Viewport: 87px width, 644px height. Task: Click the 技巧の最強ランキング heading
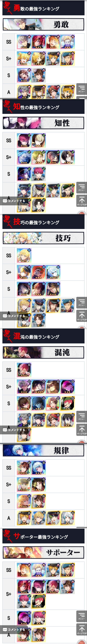pyautogui.click(x=36, y=222)
